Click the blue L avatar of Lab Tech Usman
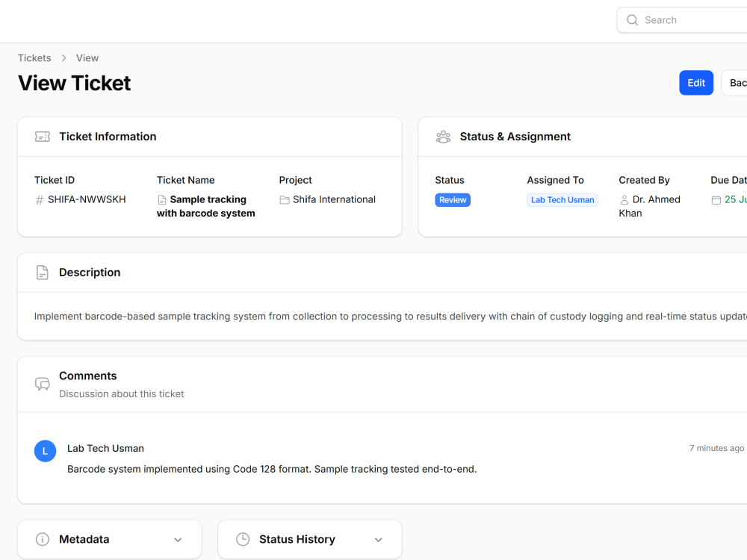The height and width of the screenshot is (560, 747). (x=46, y=451)
